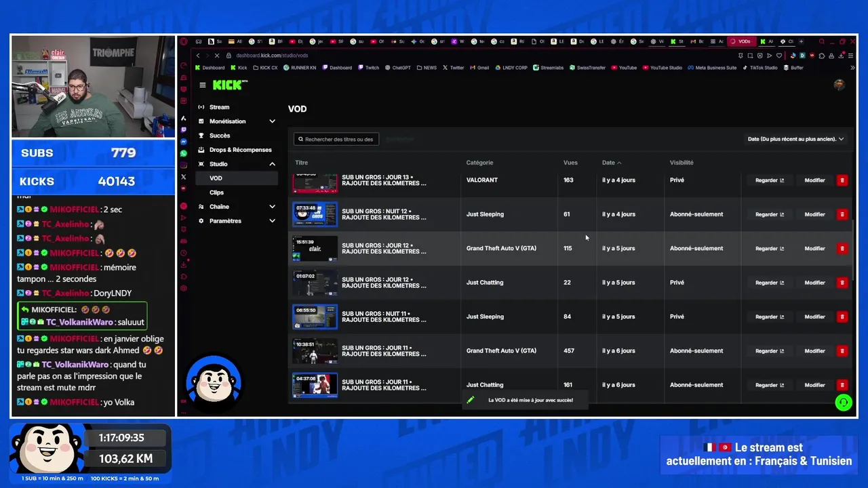Expand the Paramètres section chevron
Image resolution: width=868 pixels, height=488 pixels.
point(272,221)
